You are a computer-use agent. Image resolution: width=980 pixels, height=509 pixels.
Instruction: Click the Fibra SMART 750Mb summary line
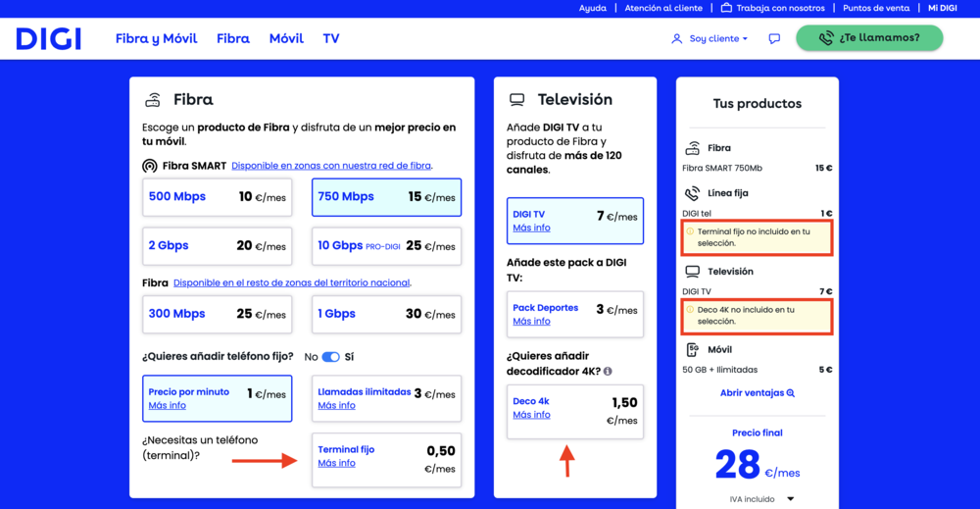[757, 169]
